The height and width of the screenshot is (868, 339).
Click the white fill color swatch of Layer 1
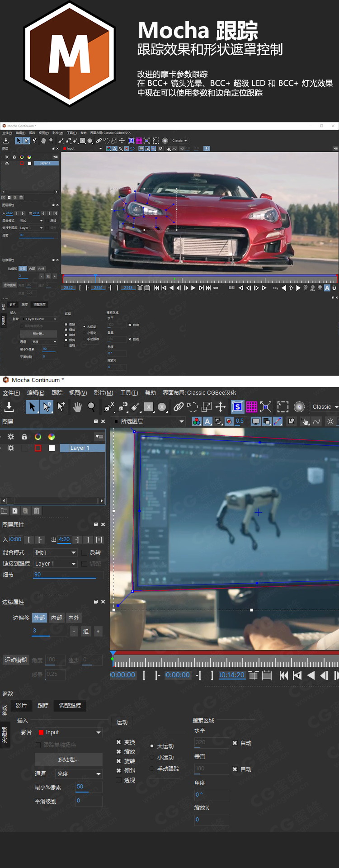pyautogui.click(x=52, y=448)
